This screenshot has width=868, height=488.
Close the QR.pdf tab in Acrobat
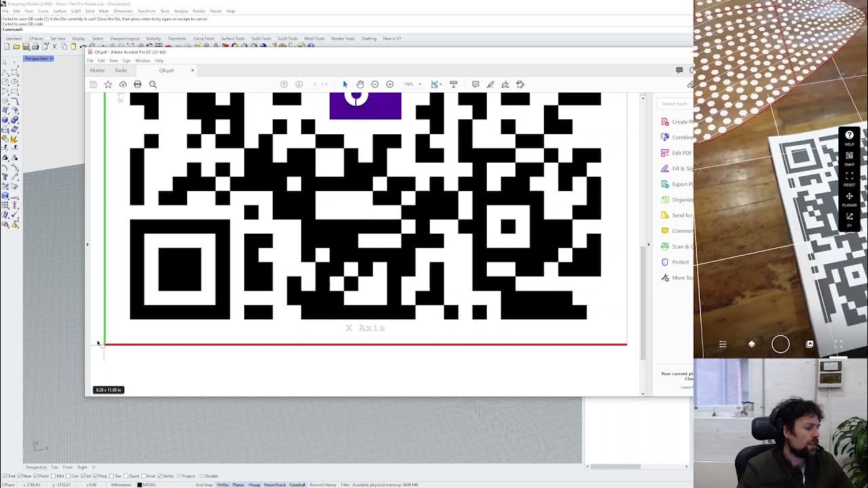(x=193, y=70)
